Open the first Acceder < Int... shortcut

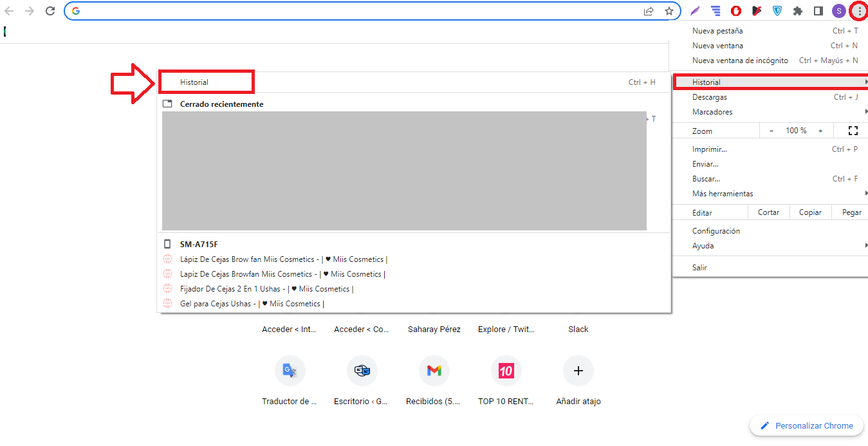(x=290, y=329)
